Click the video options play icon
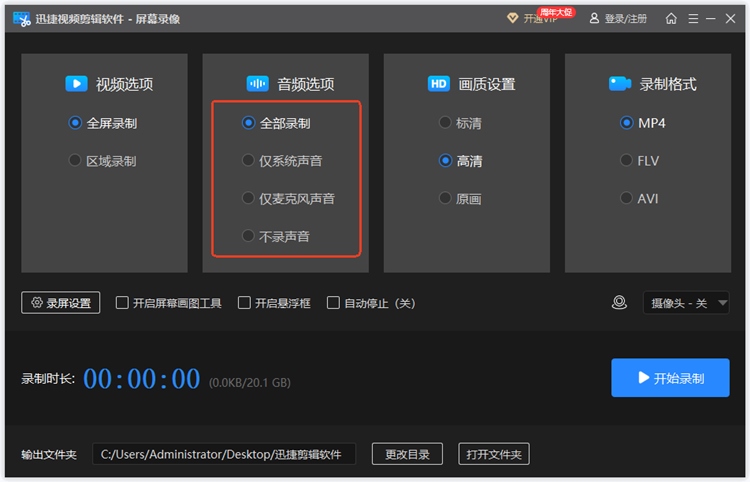Screen dimensions: 750x482 [x=76, y=84]
